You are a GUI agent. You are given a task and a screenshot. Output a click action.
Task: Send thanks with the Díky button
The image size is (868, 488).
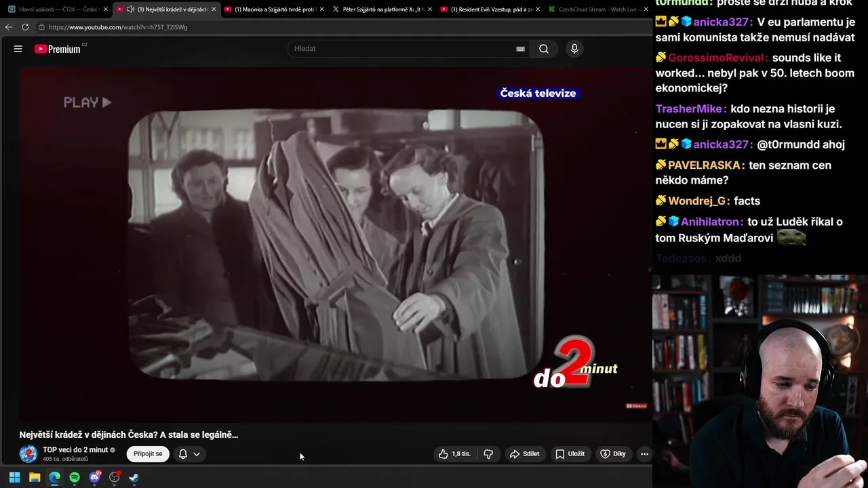tap(613, 454)
